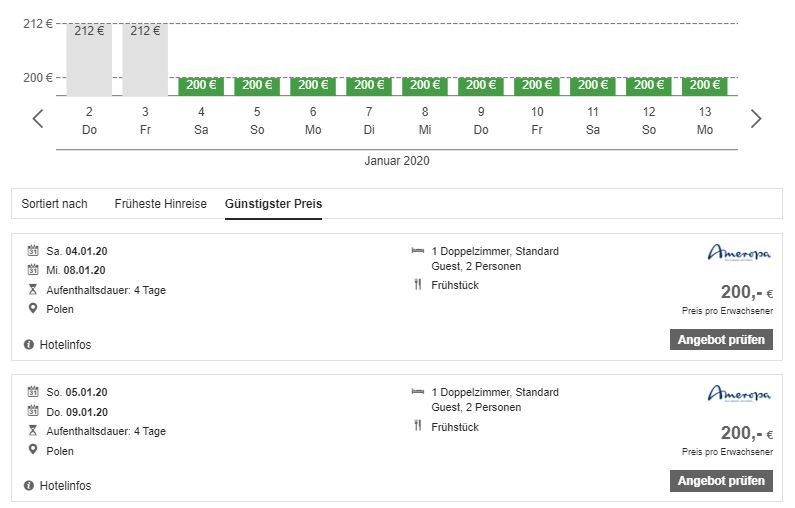Choose the green 200 € bar for Saturday 4

201,86
